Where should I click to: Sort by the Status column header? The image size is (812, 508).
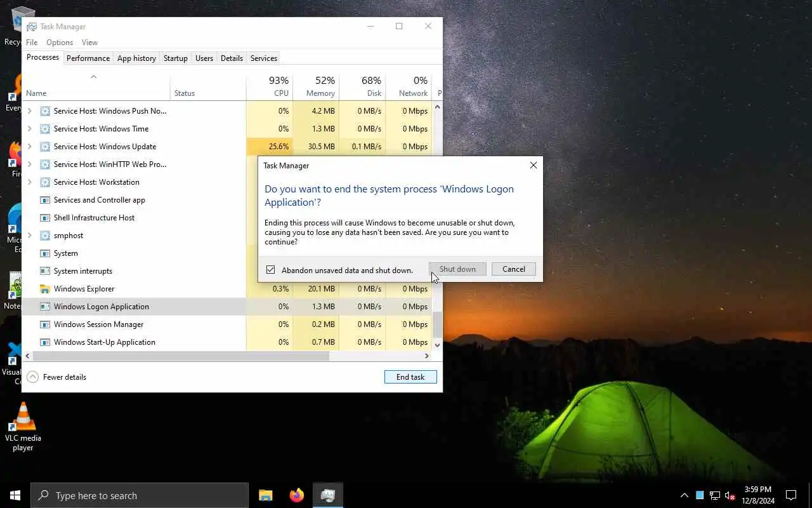208,87
